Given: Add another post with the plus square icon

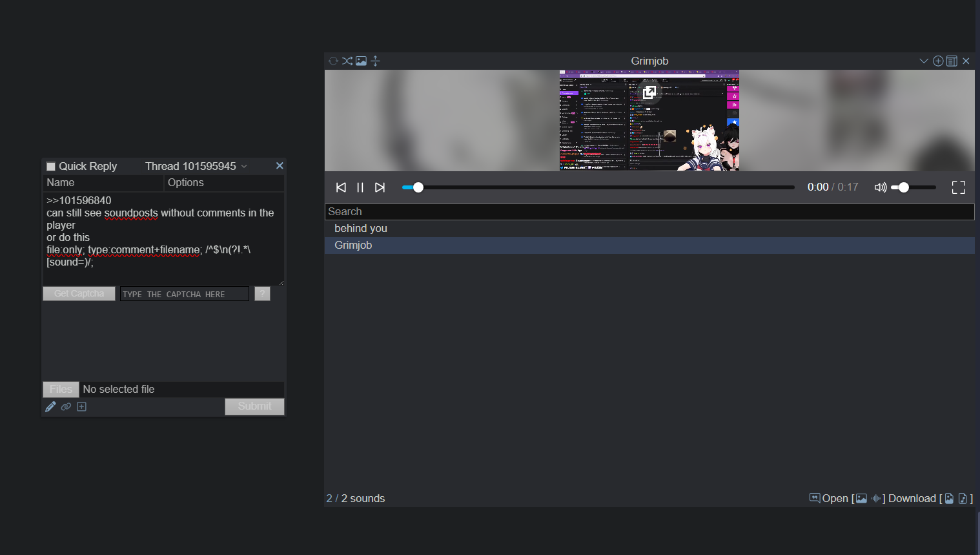Looking at the screenshot, I should (81, 406).
